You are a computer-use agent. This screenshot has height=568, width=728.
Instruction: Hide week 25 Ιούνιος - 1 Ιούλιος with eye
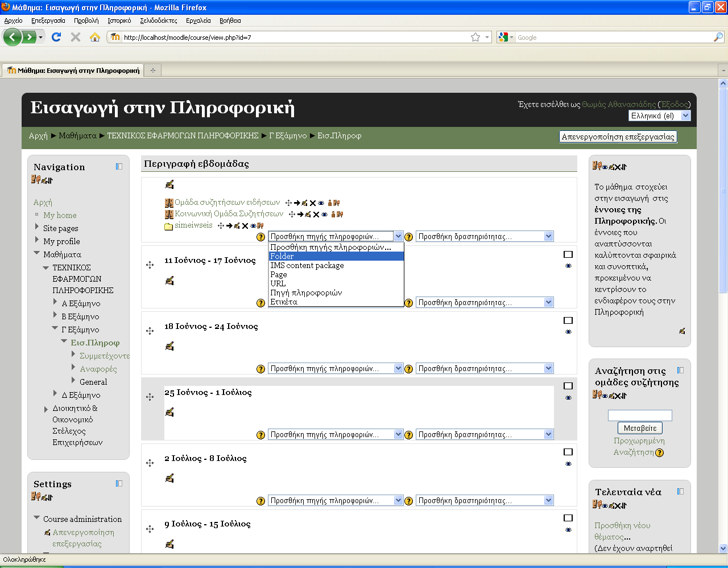(x=568, y=398)
